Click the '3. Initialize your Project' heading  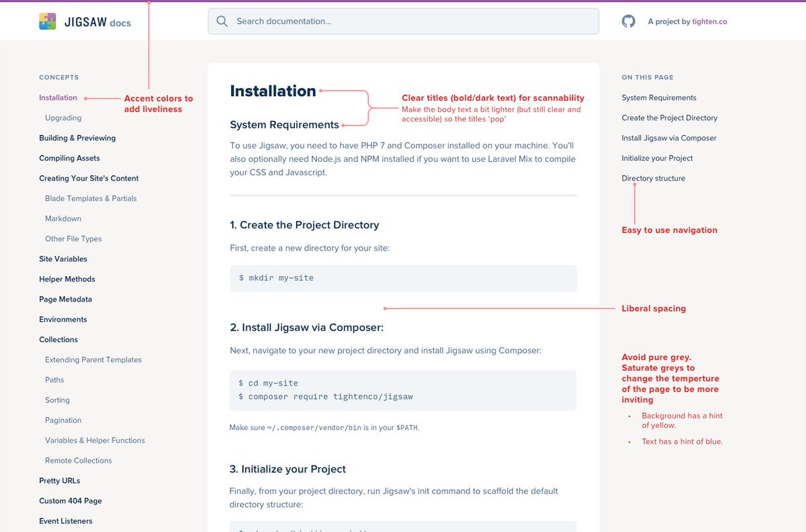287,469
